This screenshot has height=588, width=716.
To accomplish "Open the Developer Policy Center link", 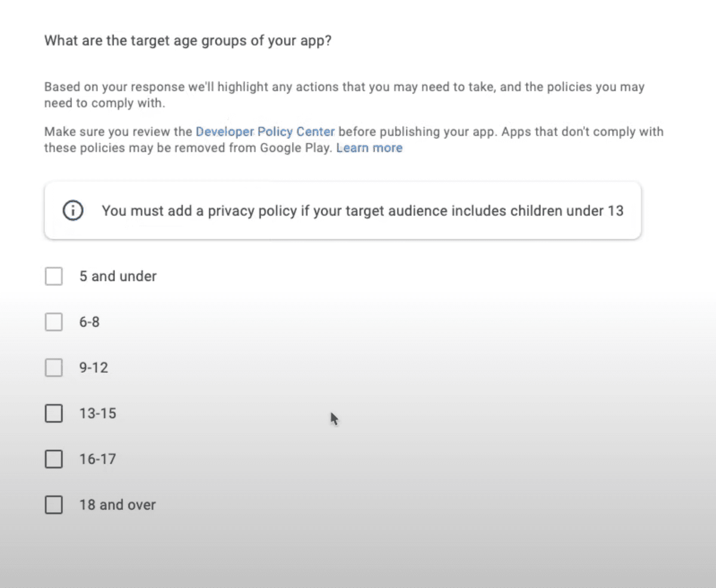I will 265,131.
